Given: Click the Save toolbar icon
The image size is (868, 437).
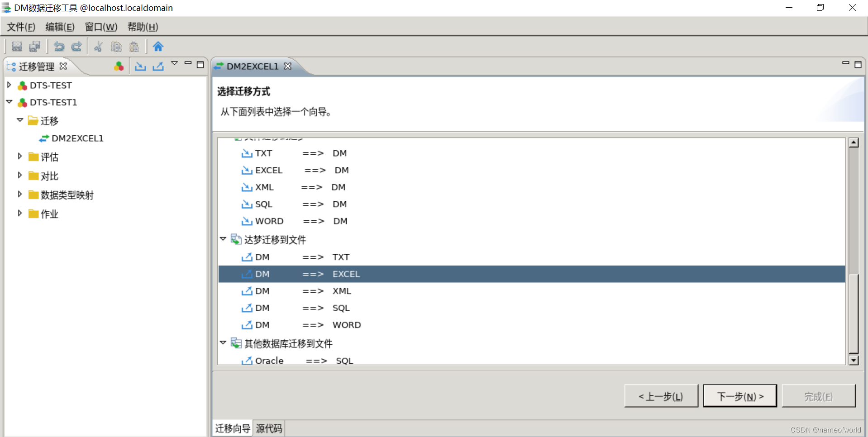Looking at the screenshot, I should point(17,47).
